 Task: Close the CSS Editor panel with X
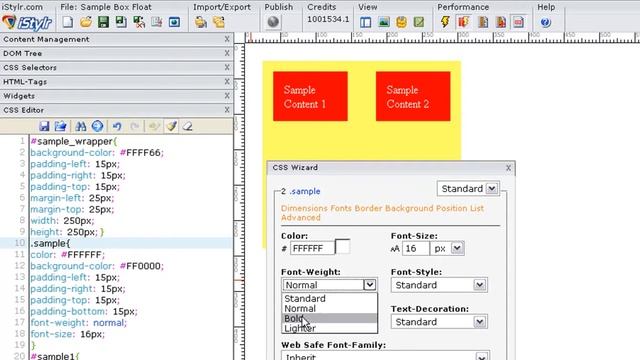tap(227, 110)
